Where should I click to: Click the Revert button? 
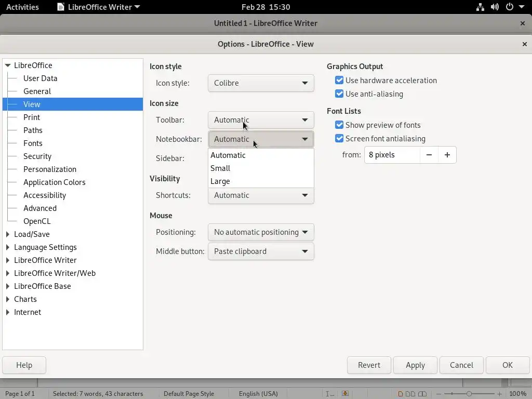(369, 365)
